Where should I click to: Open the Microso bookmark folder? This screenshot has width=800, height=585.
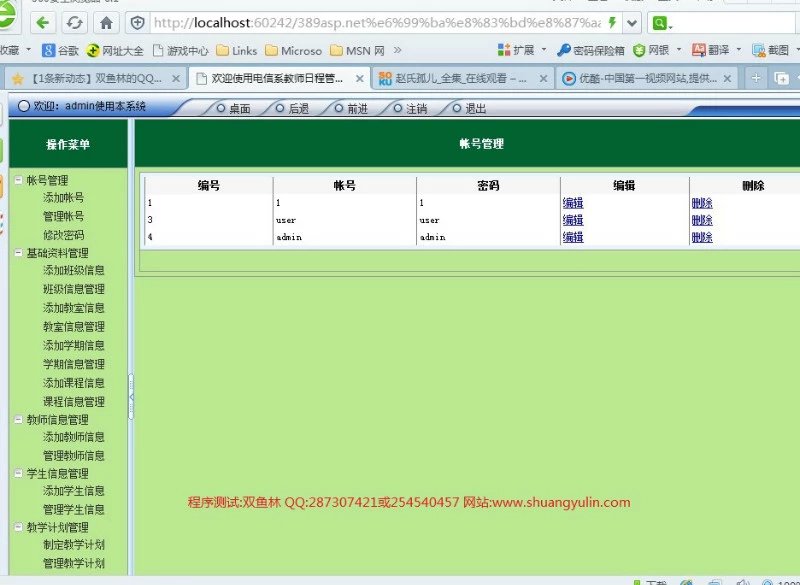pos(293,50)
